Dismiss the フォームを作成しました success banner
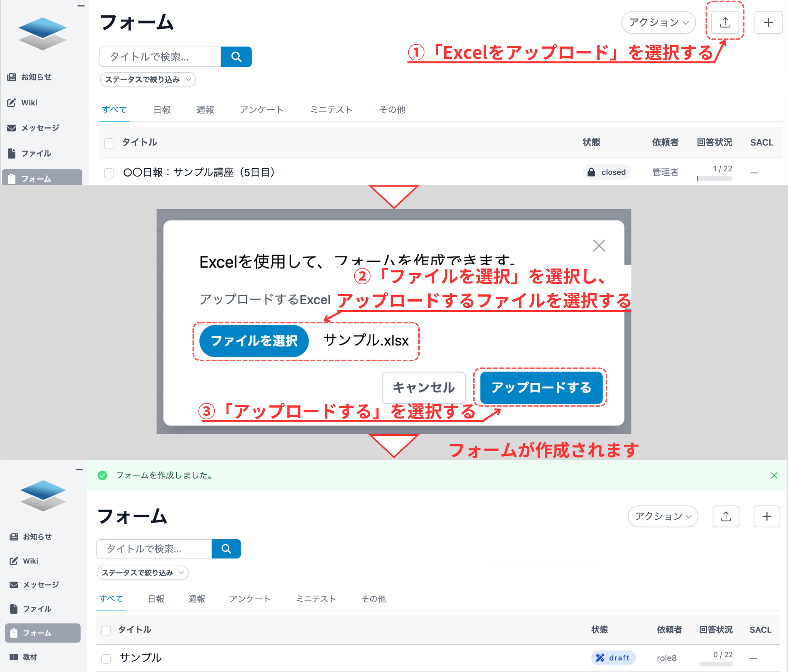This screenshot has width=788, height=672. point(774,475)
